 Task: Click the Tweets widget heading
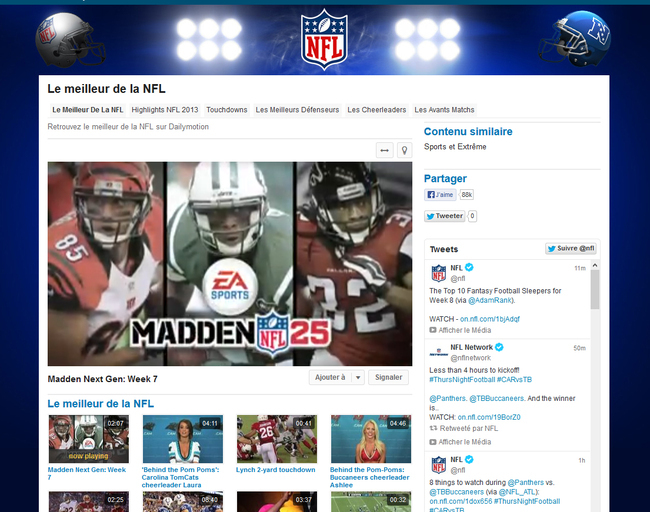(x=444, y=249)
